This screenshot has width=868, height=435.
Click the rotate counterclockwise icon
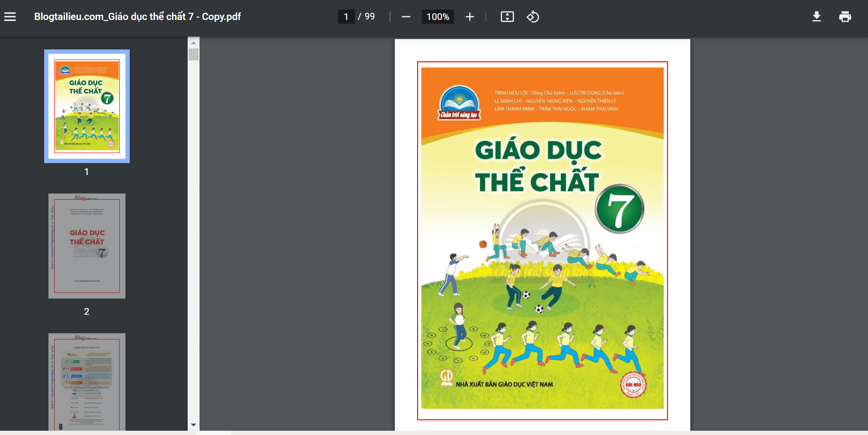pyautogui.click(x=533, y=17)
